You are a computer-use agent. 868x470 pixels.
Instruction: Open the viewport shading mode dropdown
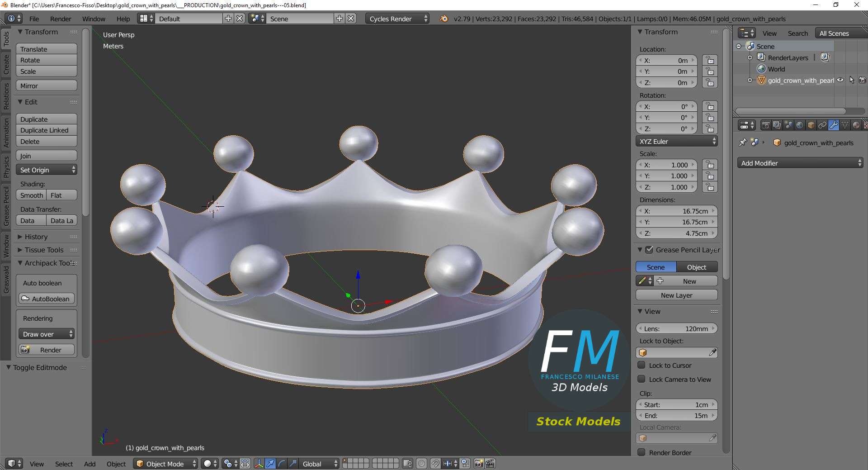point(211,464)
